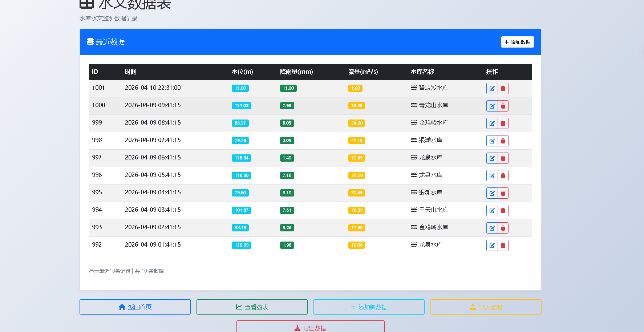The image size is (644, 332).
Task: Go back via 返回首页 button
Action: click(x=135, y=307)
